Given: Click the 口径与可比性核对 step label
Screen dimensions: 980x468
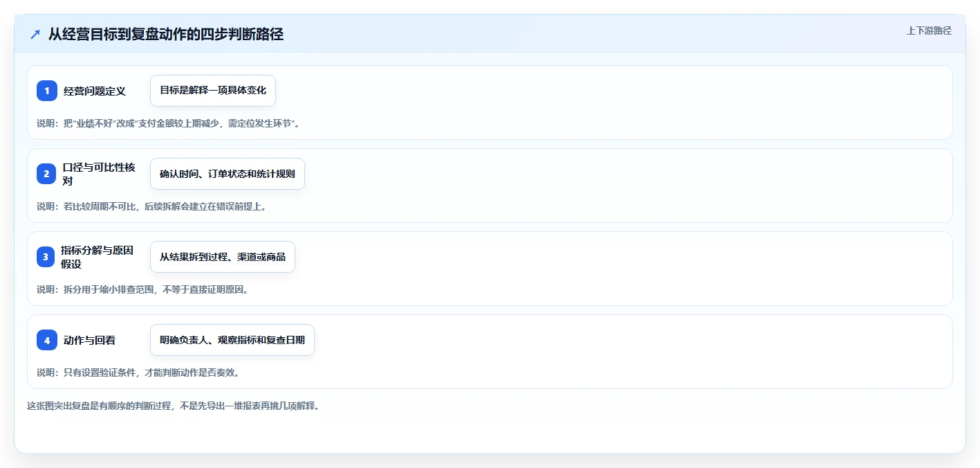Looking at the screenshot, I should pyautogui.click(x=99, y=174).
